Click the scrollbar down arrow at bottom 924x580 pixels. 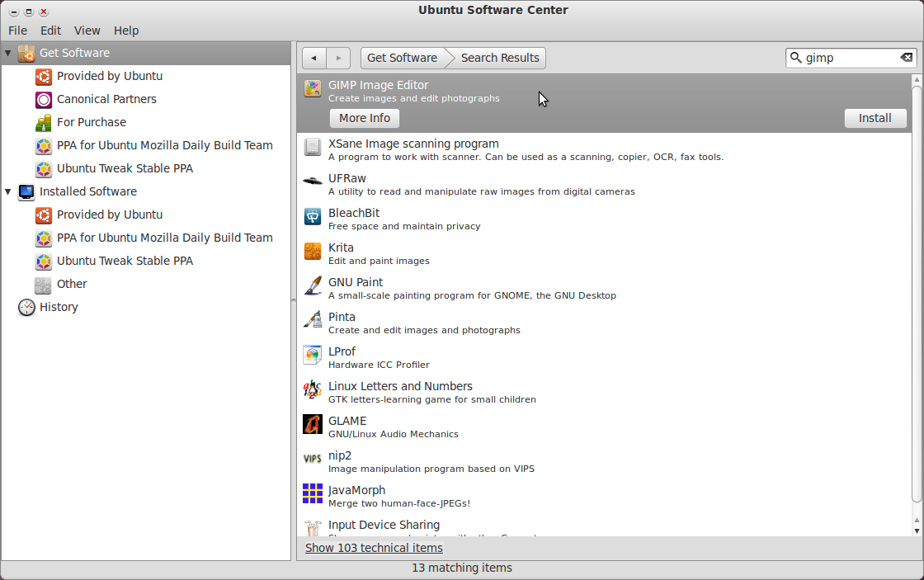[x=917, y=530]
